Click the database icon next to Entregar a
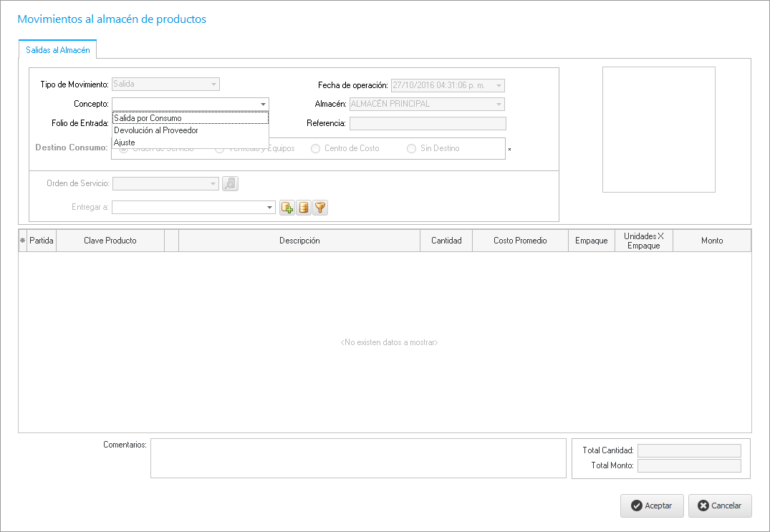This screenshot has width=770, height=532. coord(304,208)
